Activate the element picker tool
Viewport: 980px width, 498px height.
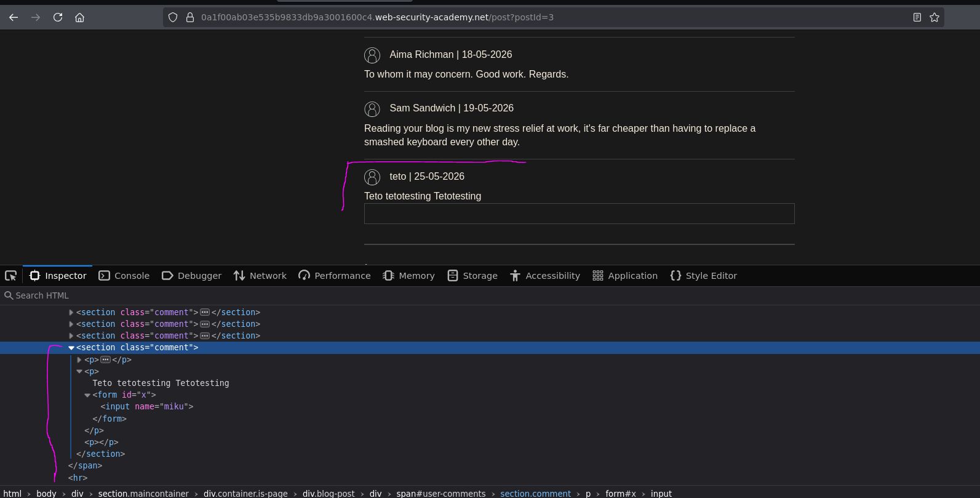[x=11, y=276]
